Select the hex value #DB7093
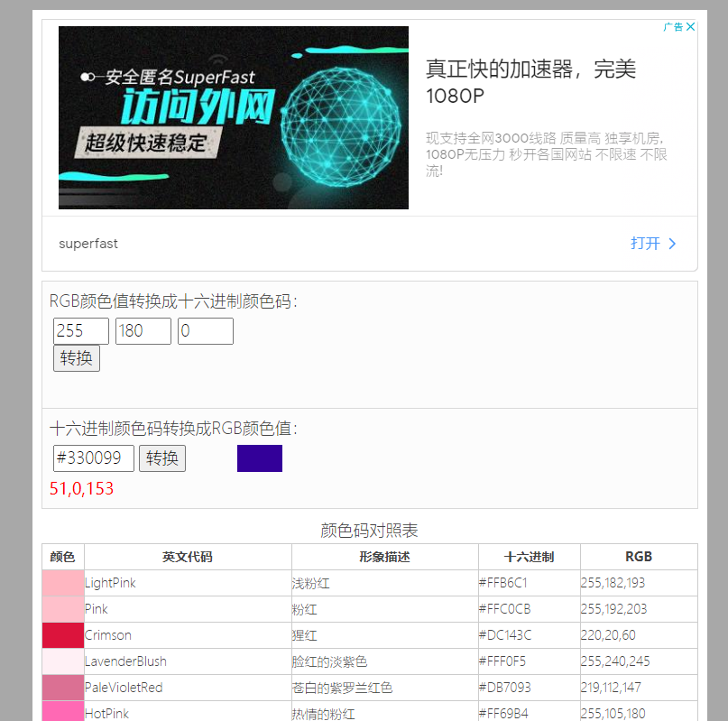 pos(504,688)
